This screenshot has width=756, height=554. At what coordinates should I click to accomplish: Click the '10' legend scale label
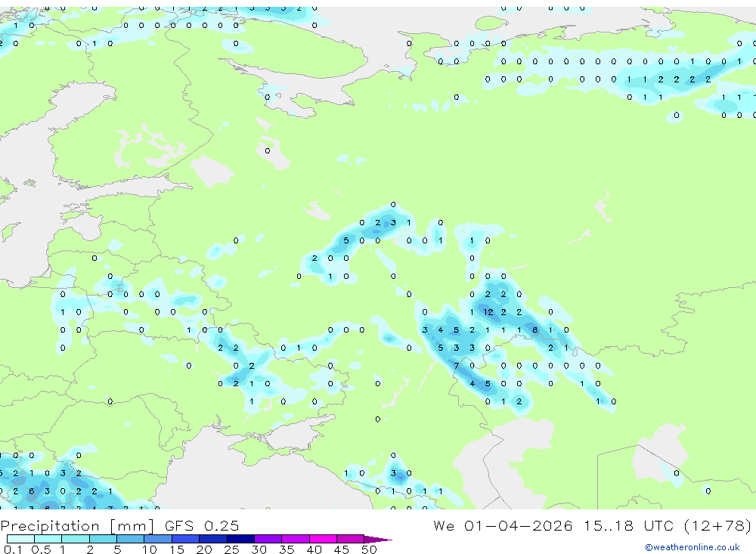(150, 549)
